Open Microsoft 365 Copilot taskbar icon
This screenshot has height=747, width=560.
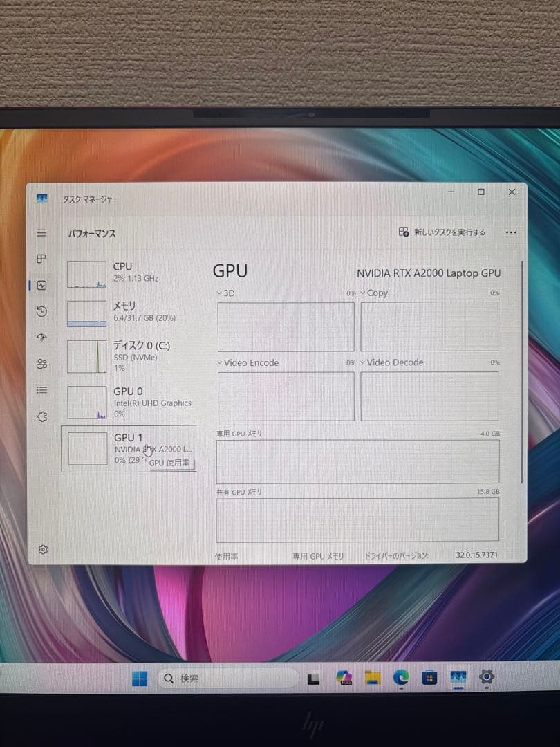(344, 678)
